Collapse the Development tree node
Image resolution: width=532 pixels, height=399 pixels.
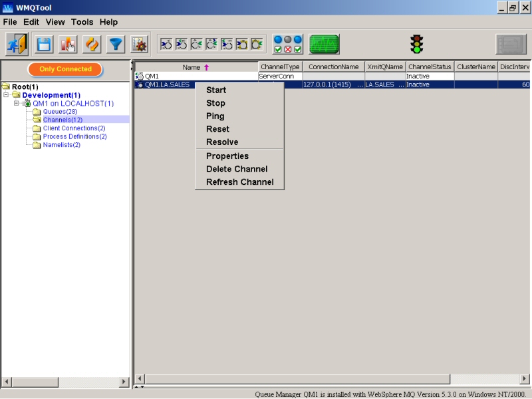coord(6,94)
